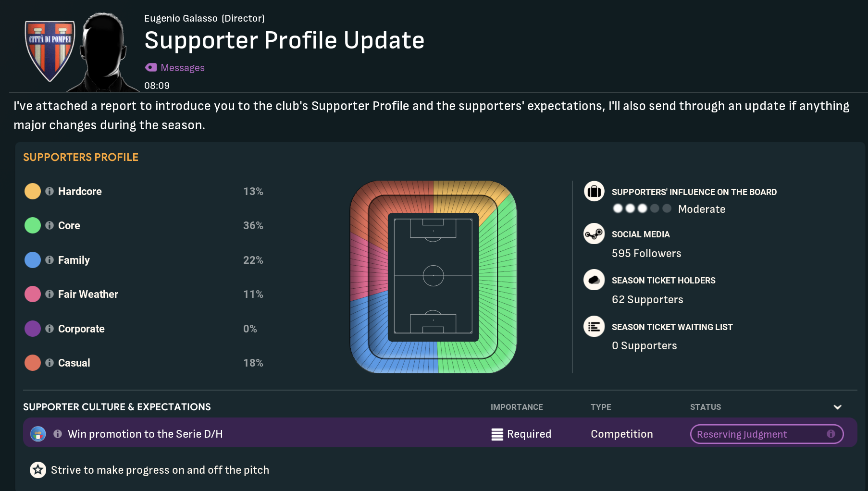Click the info icon next to Fair Weather

[50, 294]
